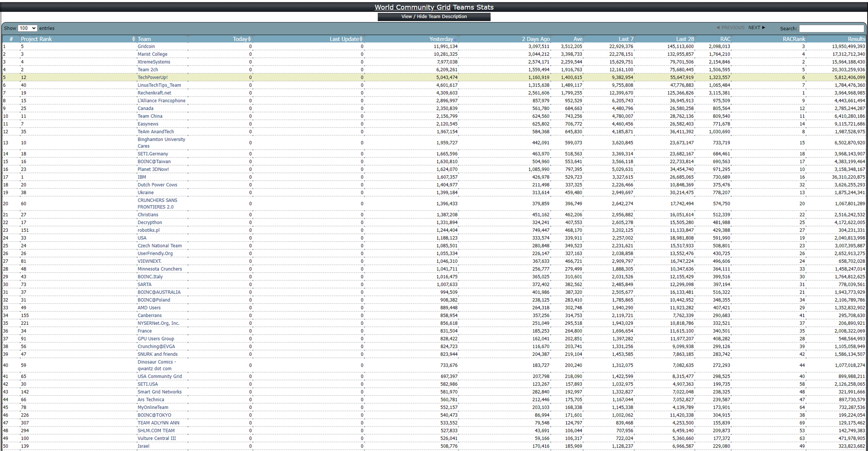This screenshot has height=451, width=868.
Task: Open the Minnesota Crunchers link
Action: 159,269
